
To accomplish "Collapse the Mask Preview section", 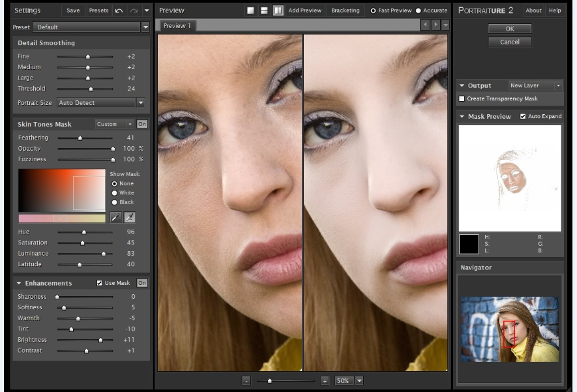I will pos(462,116).
